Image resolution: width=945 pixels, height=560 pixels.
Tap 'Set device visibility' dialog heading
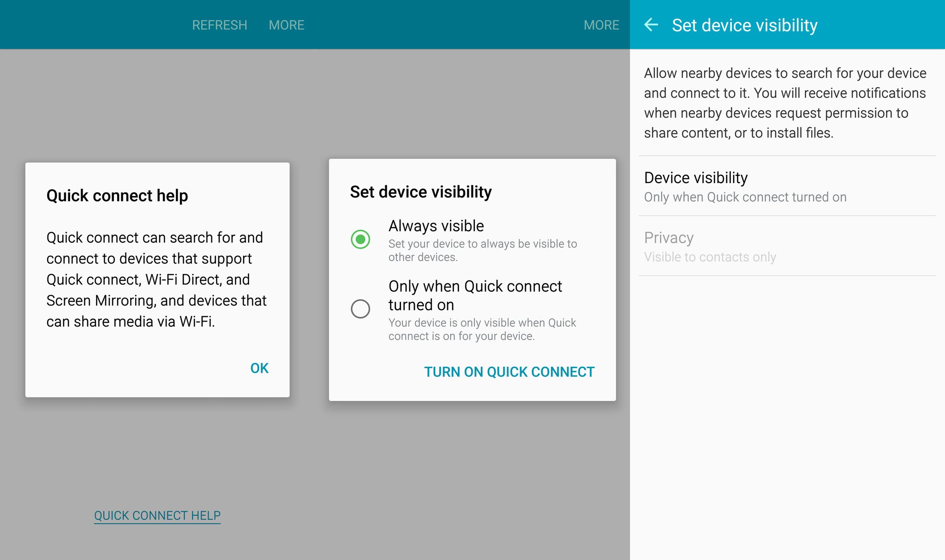click(x=421, y=192)
